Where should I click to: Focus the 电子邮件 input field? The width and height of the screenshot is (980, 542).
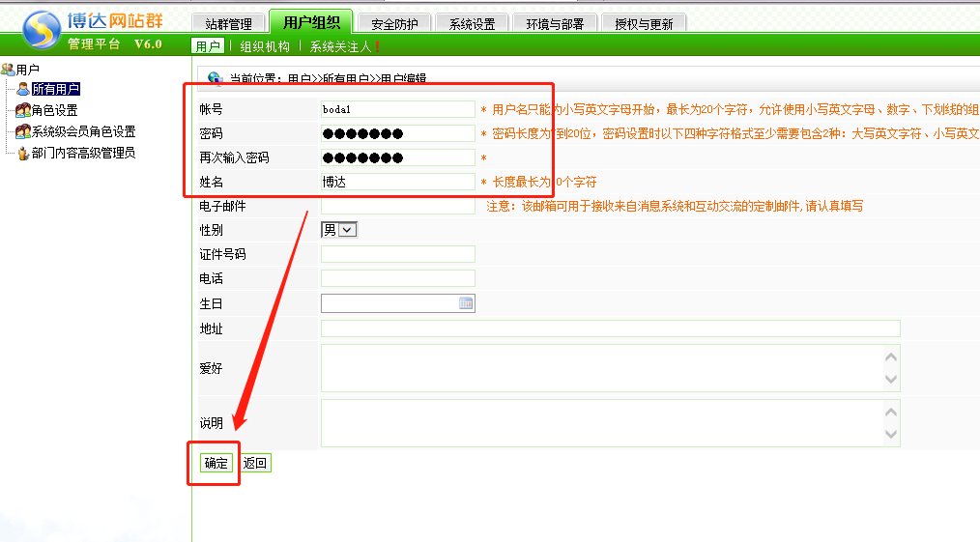tap(397, 206)
